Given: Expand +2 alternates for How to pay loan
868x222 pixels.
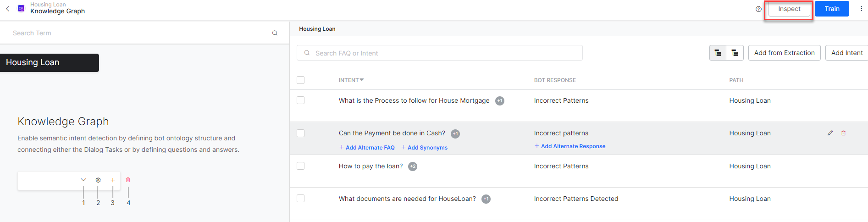Looking at the screenshot, I should [x=413, y=166].
